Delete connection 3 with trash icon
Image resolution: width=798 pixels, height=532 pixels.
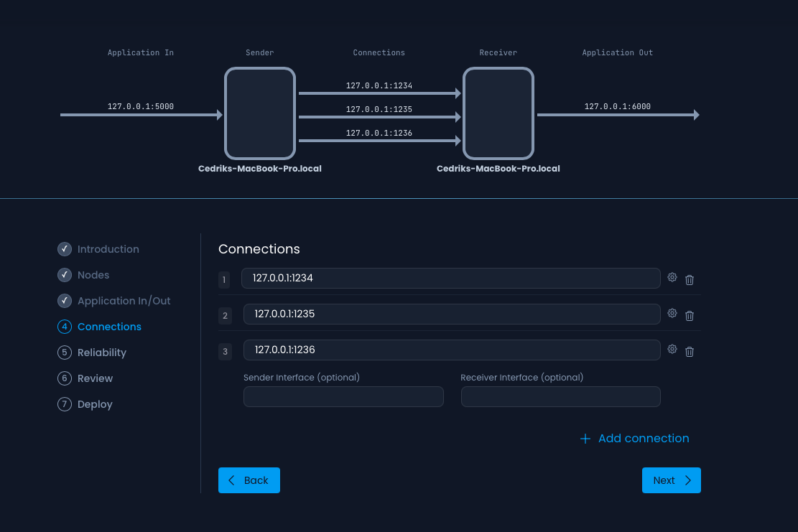pos(690,351)
